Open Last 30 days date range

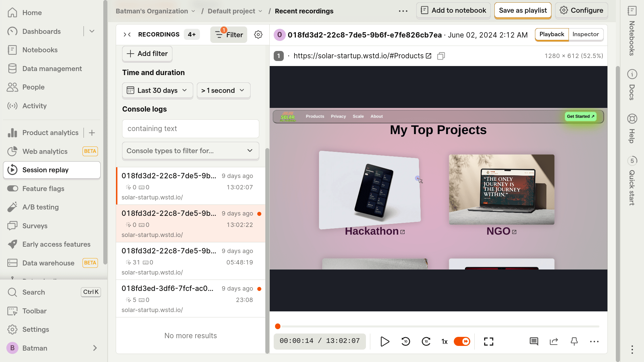point(157,90)
